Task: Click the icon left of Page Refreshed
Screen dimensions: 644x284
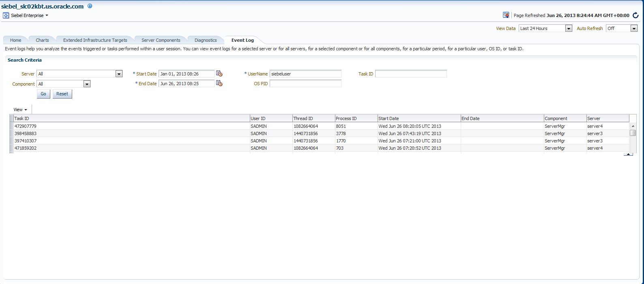Action: click(506, 15)
